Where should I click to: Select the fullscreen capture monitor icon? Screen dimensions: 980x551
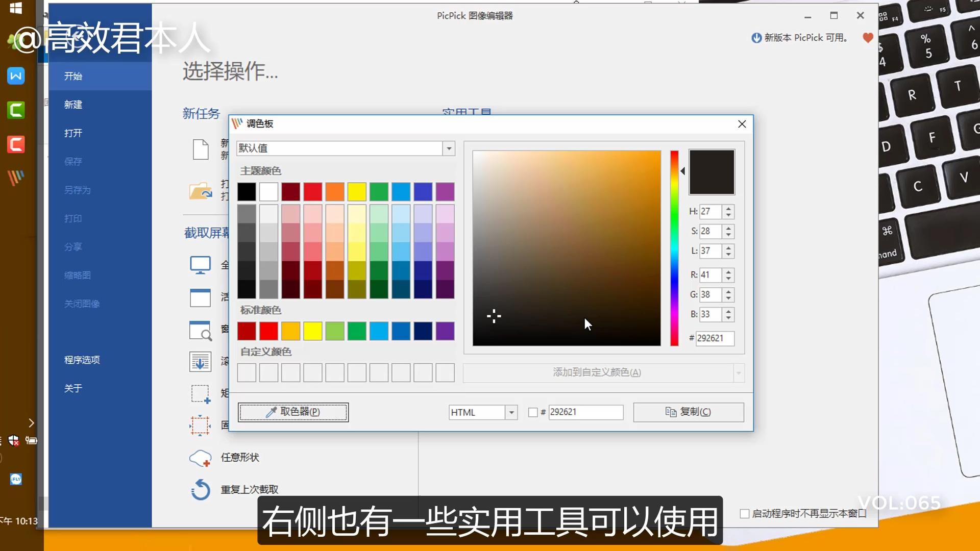(x=200, y=265)
